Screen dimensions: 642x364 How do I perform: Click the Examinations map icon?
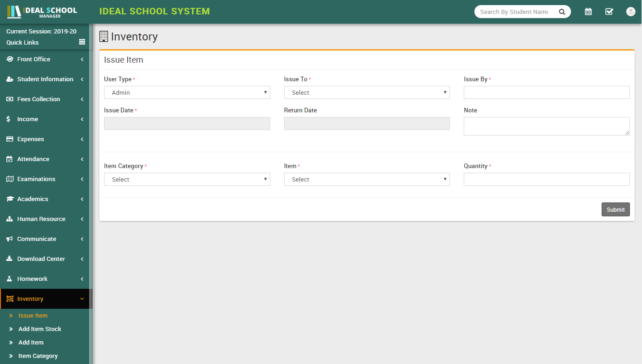point(10,179)
